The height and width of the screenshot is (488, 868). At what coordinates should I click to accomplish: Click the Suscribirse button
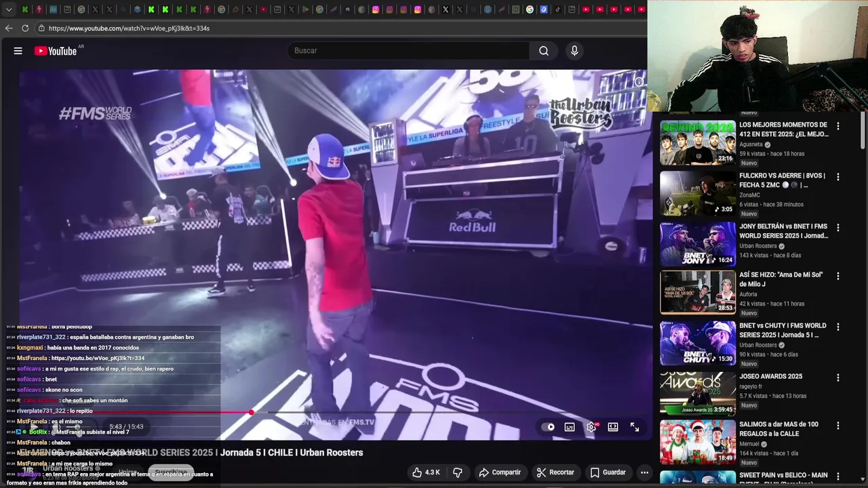(170, 472)
